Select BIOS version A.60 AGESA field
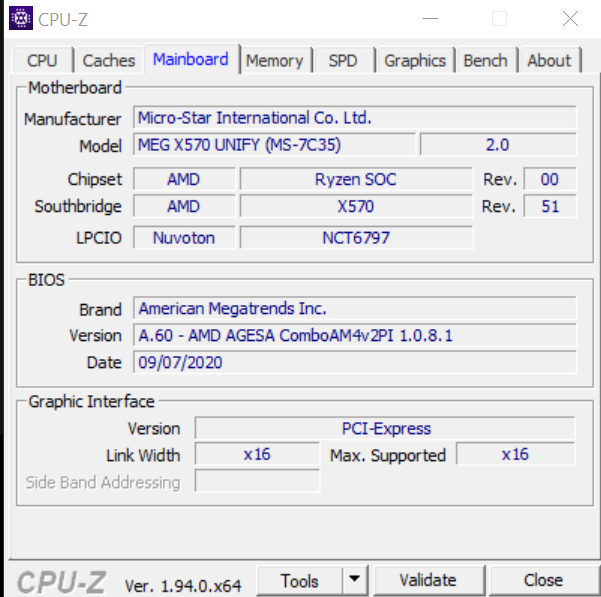 [x=355, y=335]
